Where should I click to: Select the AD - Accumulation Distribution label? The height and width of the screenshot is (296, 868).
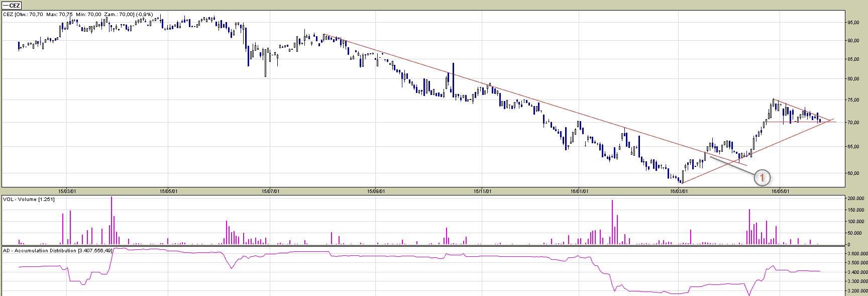click(x=57, y=250)
